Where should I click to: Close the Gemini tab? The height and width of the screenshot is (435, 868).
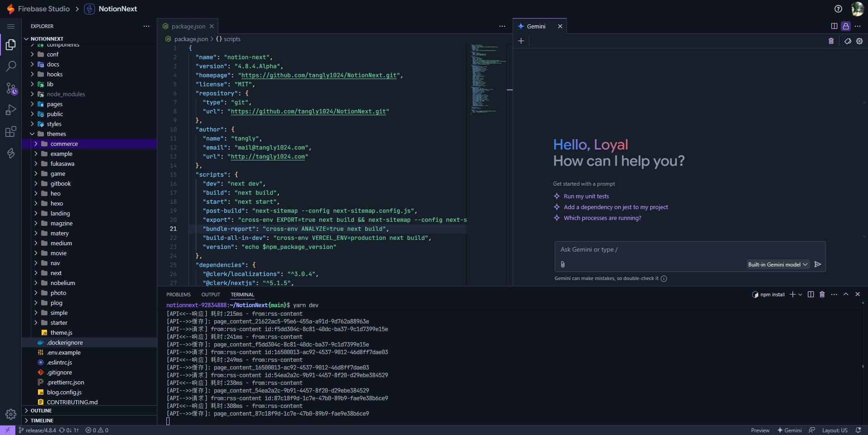(560, 26)
